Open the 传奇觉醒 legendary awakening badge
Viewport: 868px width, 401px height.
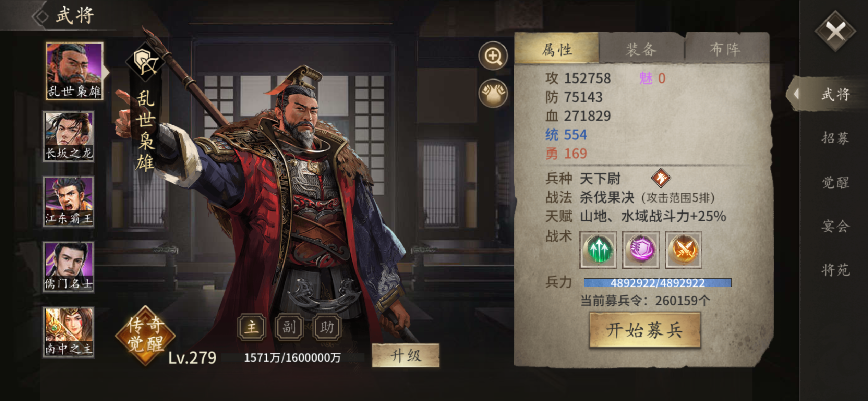146,335
